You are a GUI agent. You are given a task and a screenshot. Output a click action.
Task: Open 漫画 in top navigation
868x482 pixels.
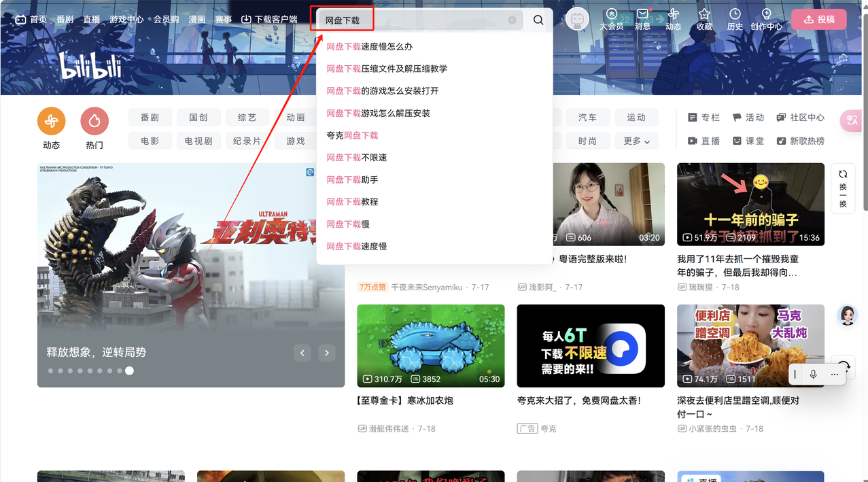(197, 20)
